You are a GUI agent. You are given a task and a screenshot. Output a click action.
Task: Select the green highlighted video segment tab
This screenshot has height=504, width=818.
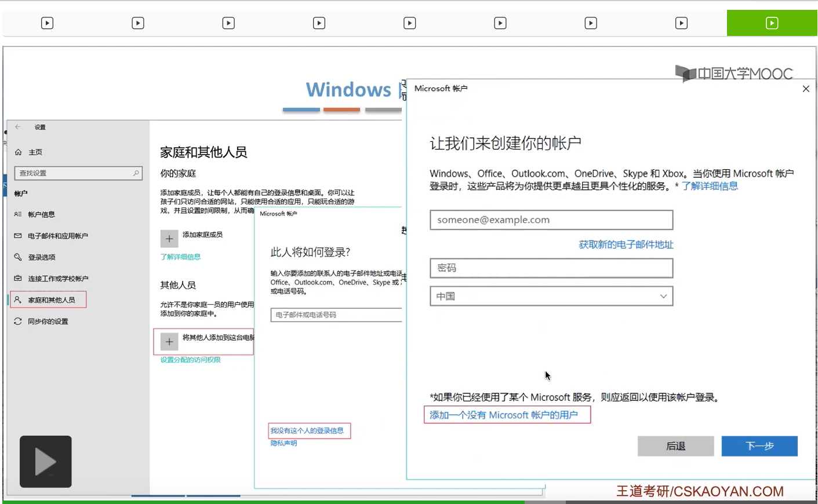(772, 23)
